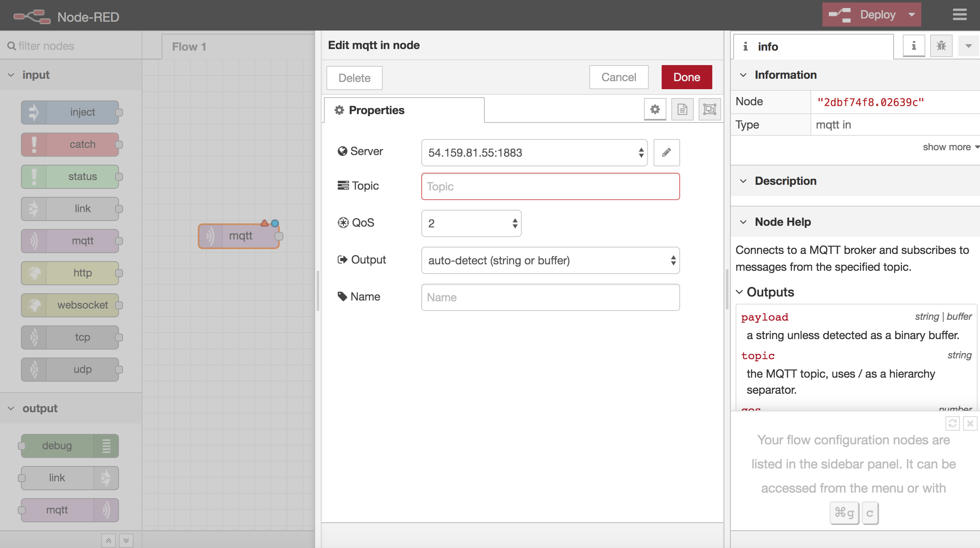Click the Delete button
The height and width of the screenshot is (548, 980).
tap(354, 78)
